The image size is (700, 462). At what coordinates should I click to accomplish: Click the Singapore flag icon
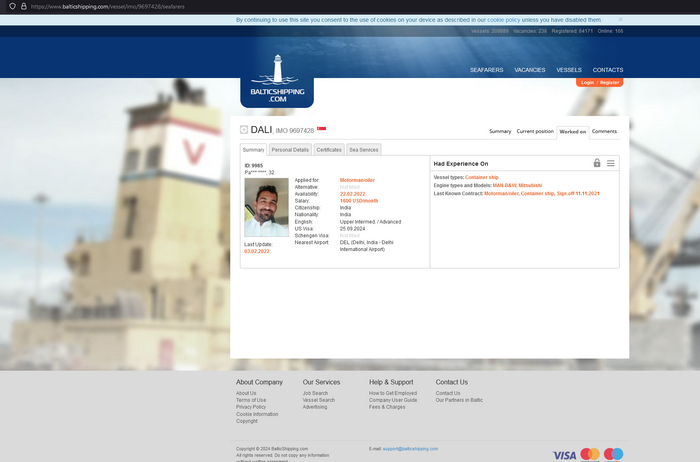[321, 129]
